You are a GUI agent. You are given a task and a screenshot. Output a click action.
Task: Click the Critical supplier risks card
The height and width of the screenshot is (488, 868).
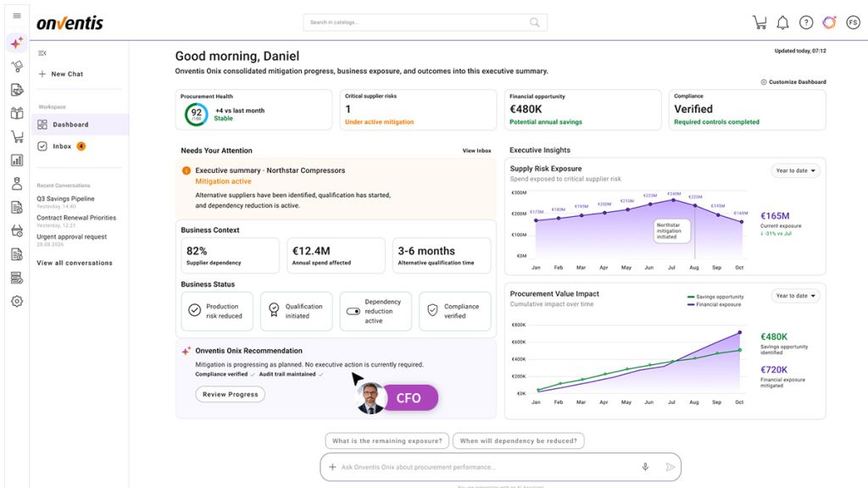click(418, 109)
